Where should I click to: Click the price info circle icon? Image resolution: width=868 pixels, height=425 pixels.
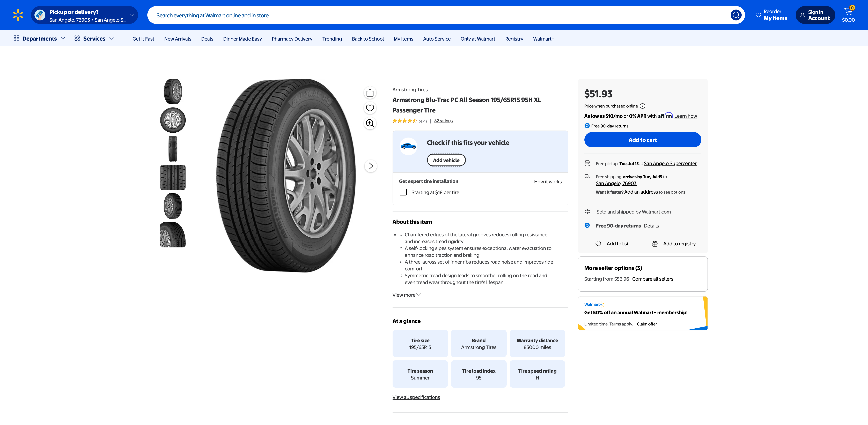click(x=643, y=106)
